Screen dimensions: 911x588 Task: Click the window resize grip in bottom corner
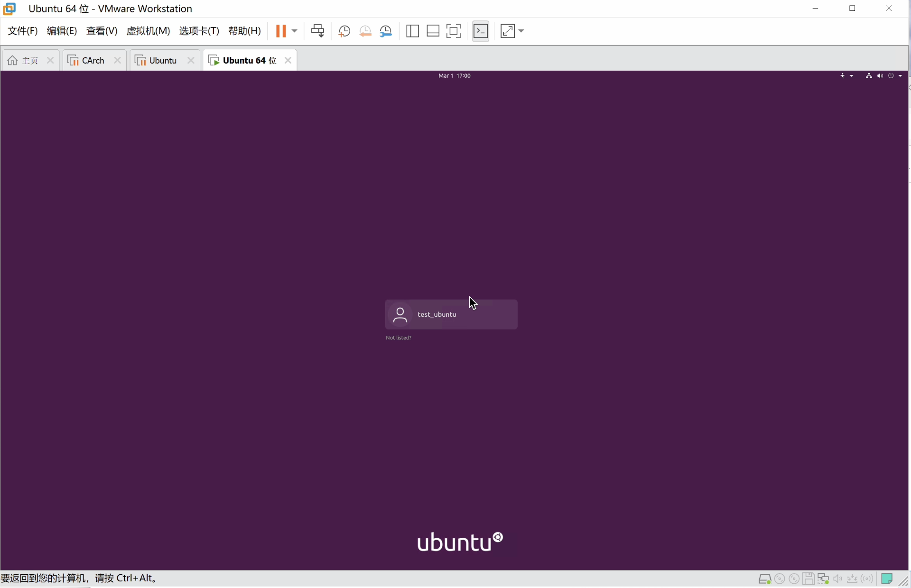[903, 581]
